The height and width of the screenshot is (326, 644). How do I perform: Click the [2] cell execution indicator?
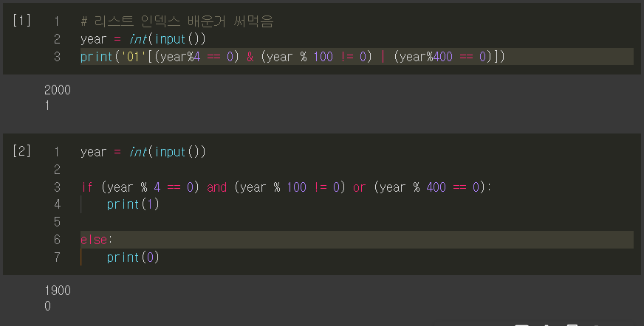point(21,151)
